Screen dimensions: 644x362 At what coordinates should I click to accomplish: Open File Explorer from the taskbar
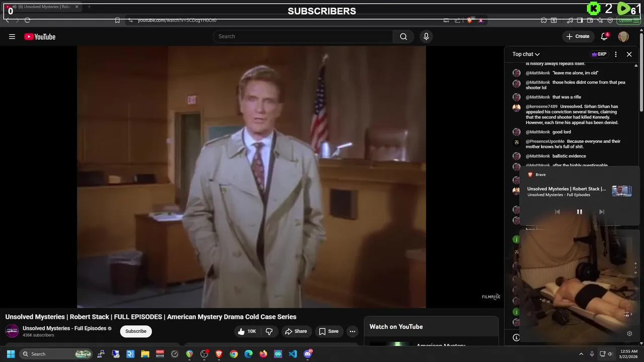point(145,354)
